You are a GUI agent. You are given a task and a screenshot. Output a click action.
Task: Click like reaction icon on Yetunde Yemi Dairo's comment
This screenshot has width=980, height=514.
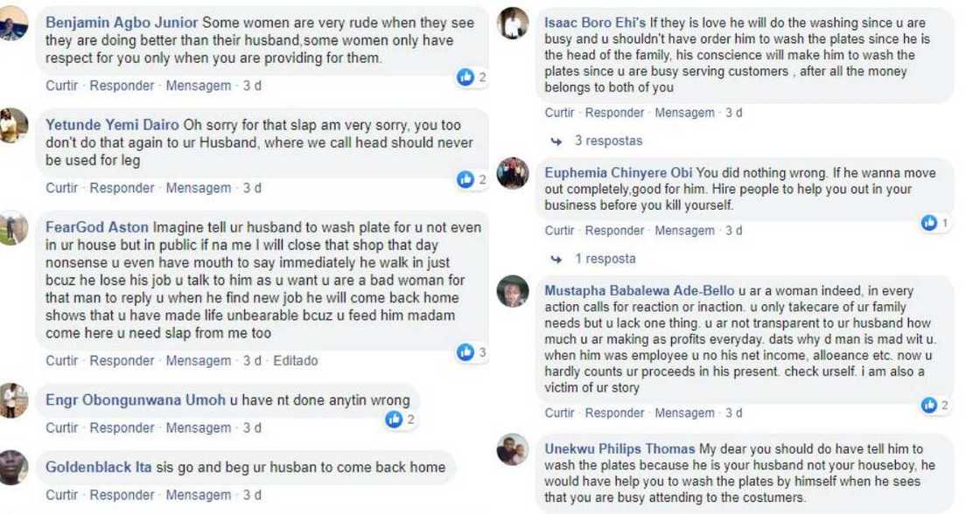(465, 179)
